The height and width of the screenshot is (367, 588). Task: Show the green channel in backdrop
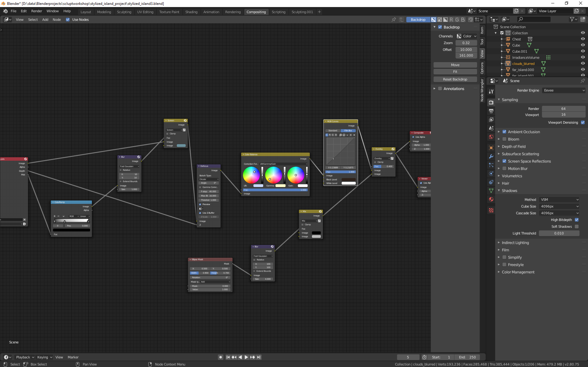[x=457, y=20]
